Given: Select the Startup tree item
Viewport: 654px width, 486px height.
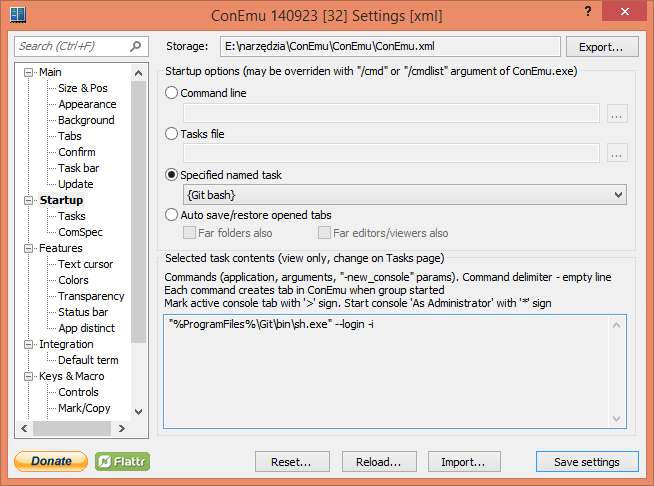Looking at the screenshot, I should pos(61,200).
